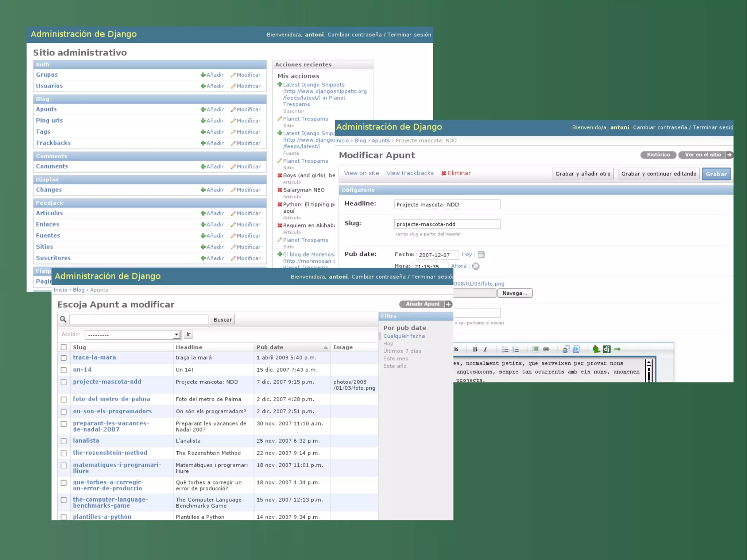Open the Acción dropdown menu
Screen dimensions: 747x560
[x=133, y=335]
